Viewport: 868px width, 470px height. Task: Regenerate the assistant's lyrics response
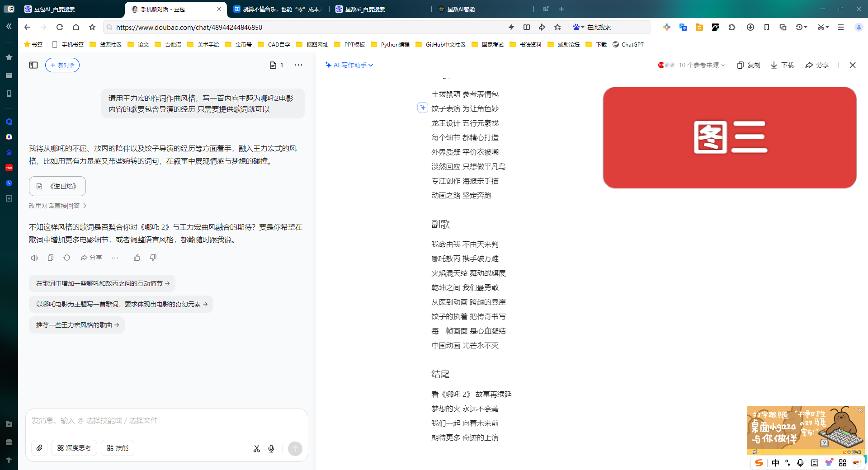(x=67, y=258)
